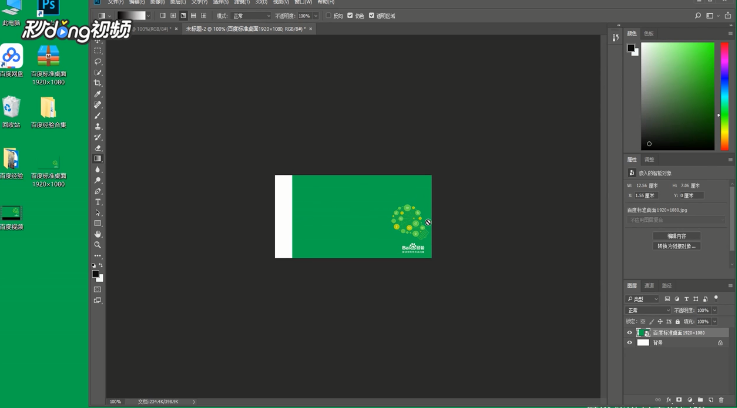Select the Zoom tool in toolbar

pos(98,245)
